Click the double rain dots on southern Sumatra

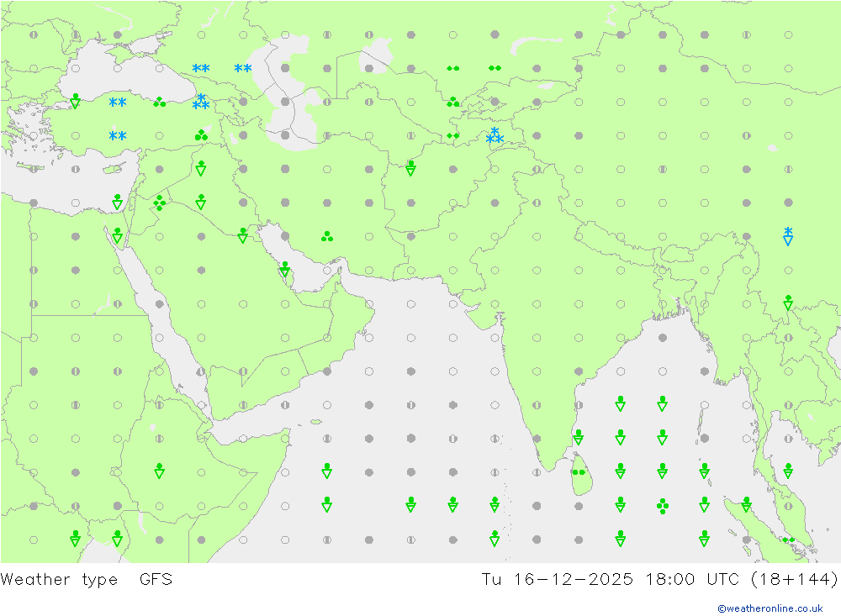788,540
